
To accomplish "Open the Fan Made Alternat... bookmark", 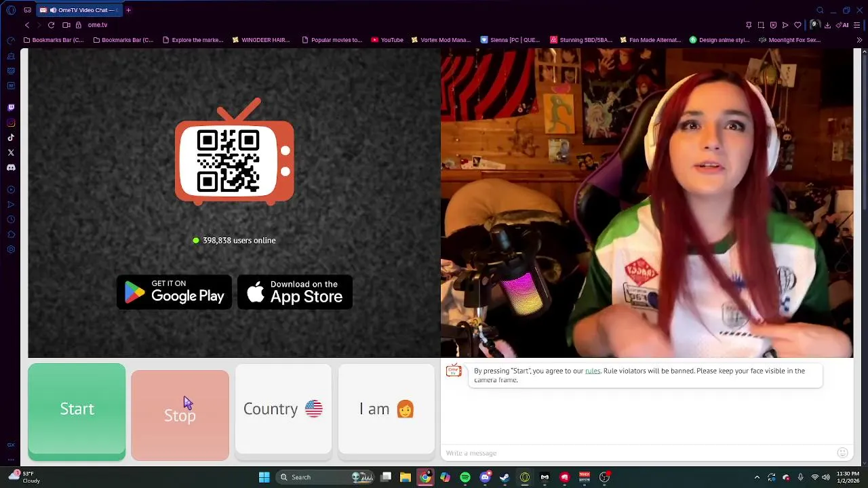I will coord(651,40).
